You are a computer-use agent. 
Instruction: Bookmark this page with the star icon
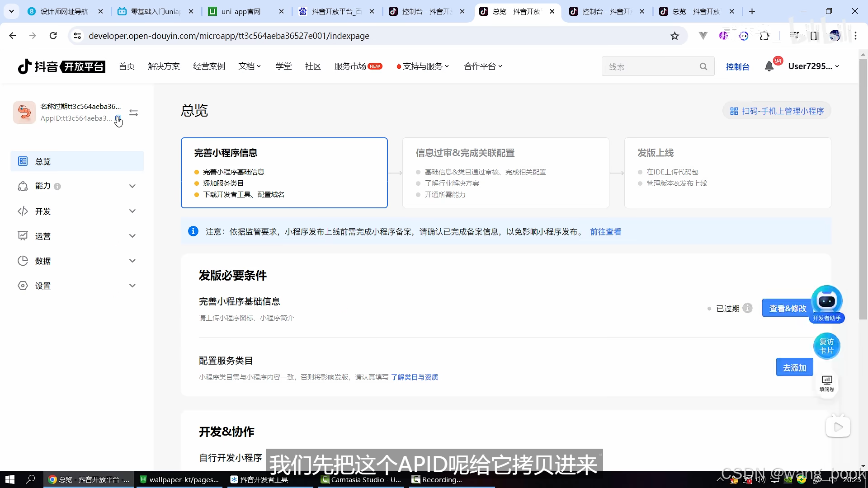(675, 36)
